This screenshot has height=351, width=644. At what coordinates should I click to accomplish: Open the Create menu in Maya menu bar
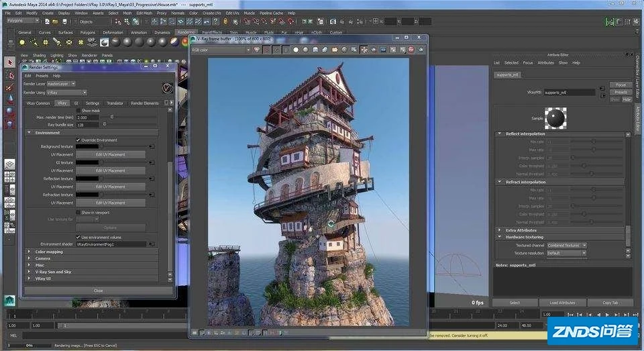[x=48, y=13]
